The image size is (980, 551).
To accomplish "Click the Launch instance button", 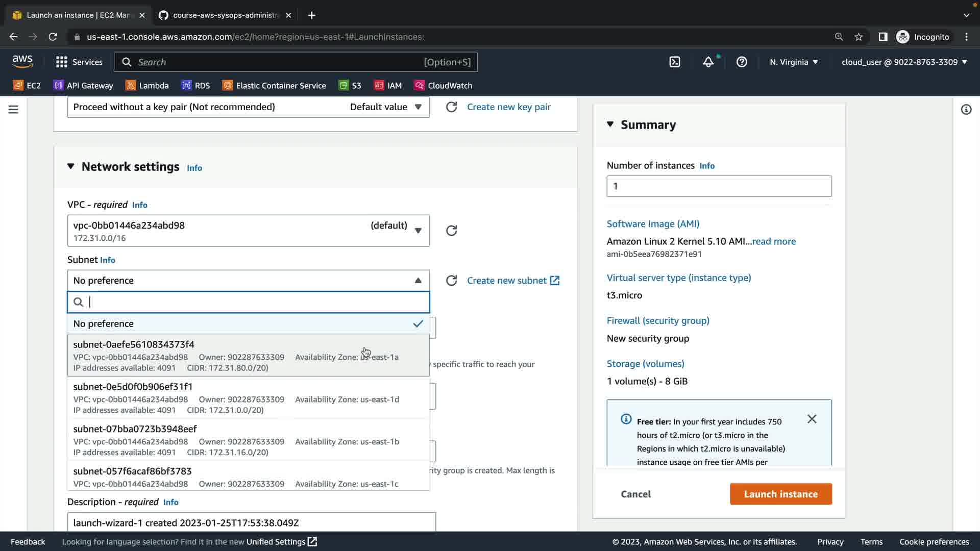I will (780, 494).
